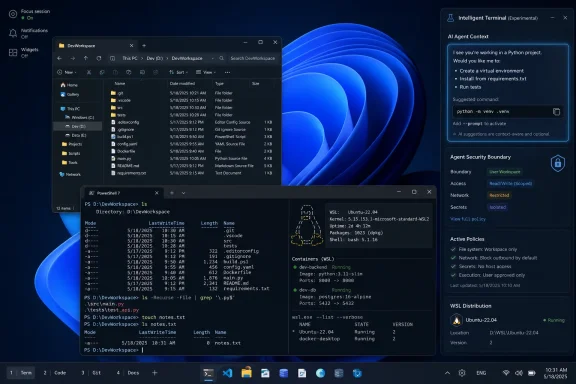
Task: Open View full policy link
Action: (x=468, y=219)
